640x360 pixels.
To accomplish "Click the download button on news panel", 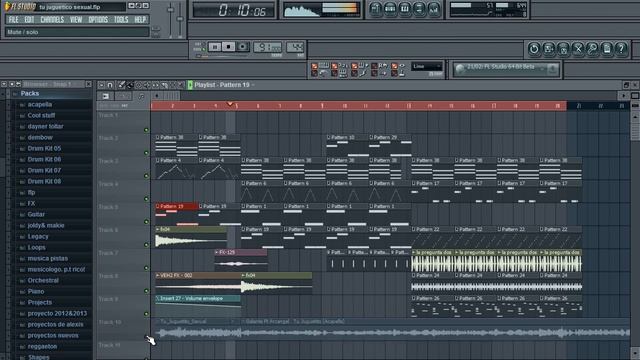I will coord(553,69).
